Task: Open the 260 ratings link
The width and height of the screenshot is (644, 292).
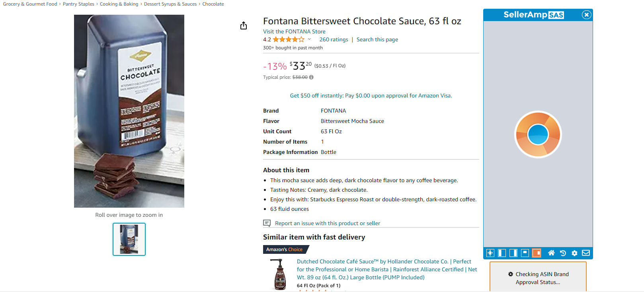Action: (x=334, y=39)
